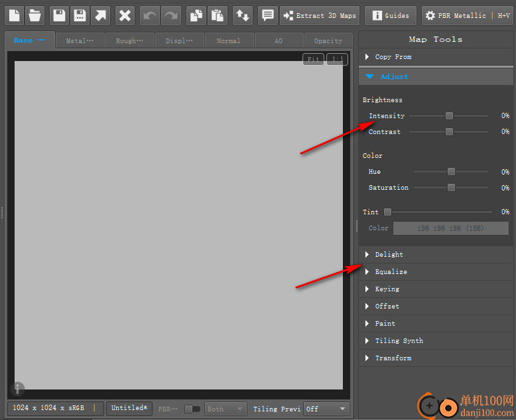Click the Intensity slider handle

click(x=449, y=115)
